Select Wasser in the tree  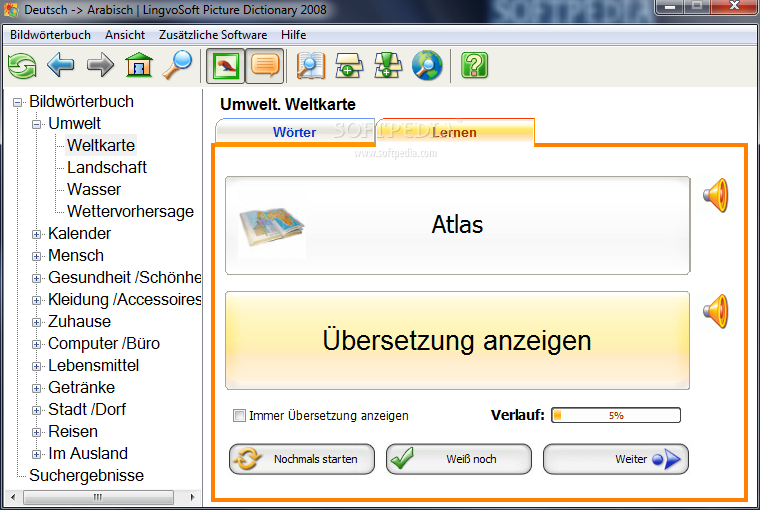94,190
